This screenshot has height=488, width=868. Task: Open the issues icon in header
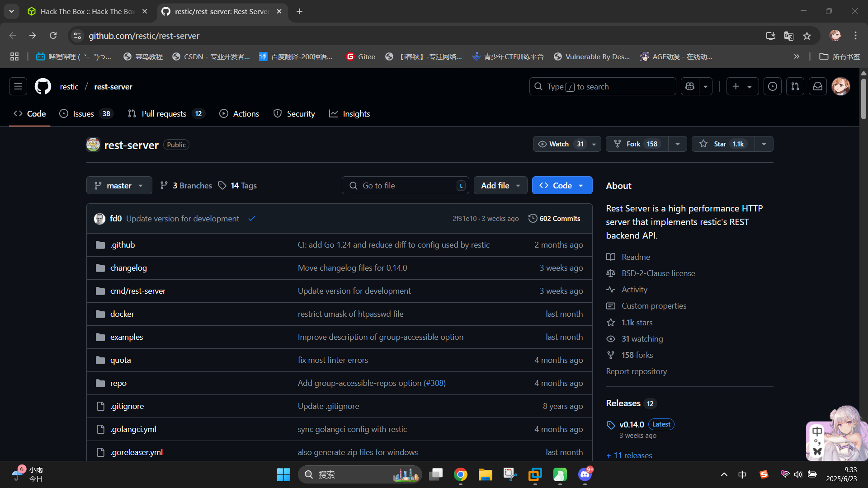773,86
